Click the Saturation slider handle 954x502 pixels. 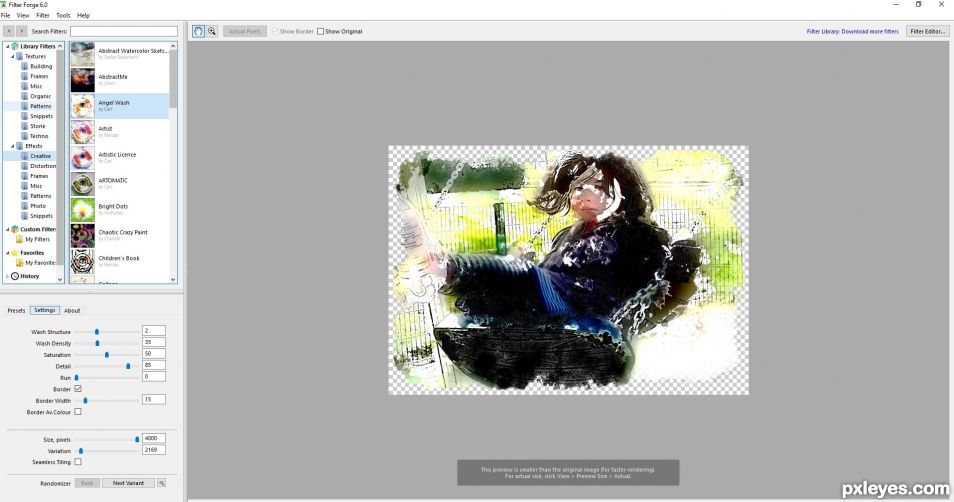[x=107, y=355]
